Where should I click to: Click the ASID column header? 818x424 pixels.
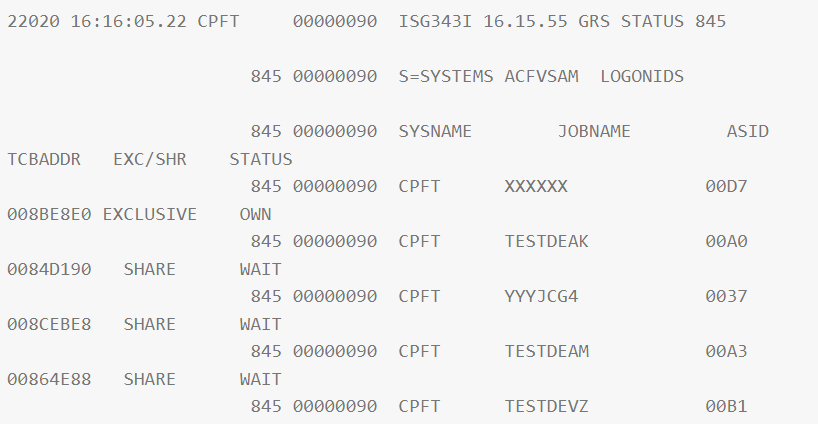click(748, 132)
